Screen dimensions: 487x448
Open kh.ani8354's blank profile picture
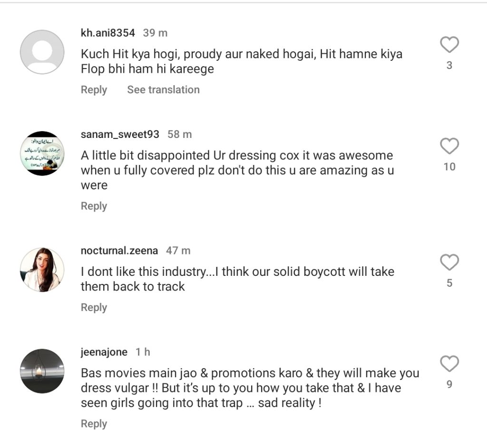click(42, 52)
